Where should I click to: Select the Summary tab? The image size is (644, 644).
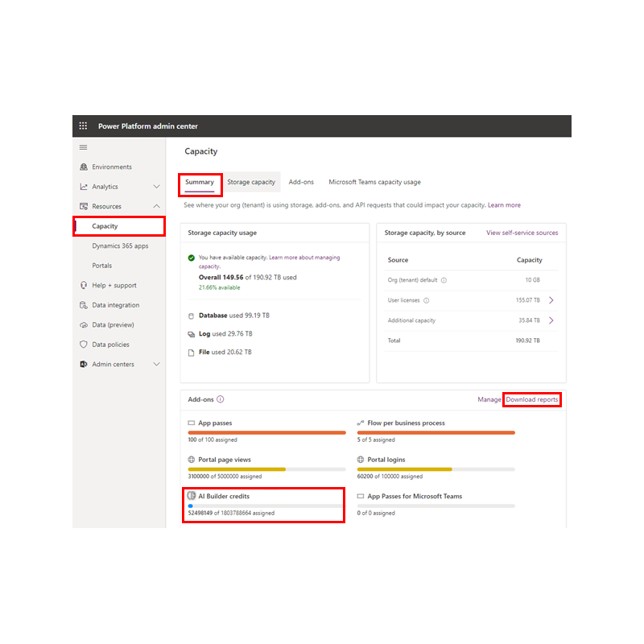coord(200,182)
